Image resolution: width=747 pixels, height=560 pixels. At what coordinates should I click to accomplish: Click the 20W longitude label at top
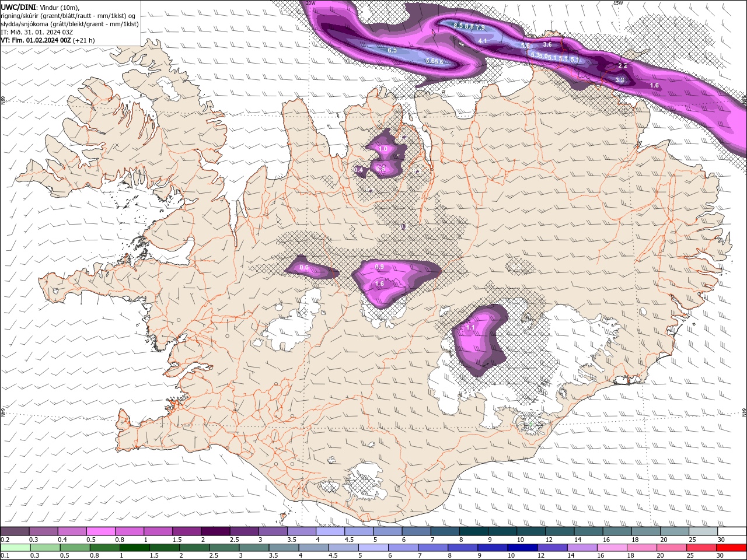[310, 3]
